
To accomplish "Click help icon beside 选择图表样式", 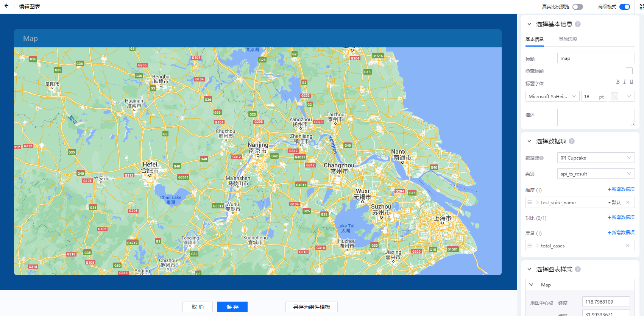I will pyautogui.click(x=578, y=269).
